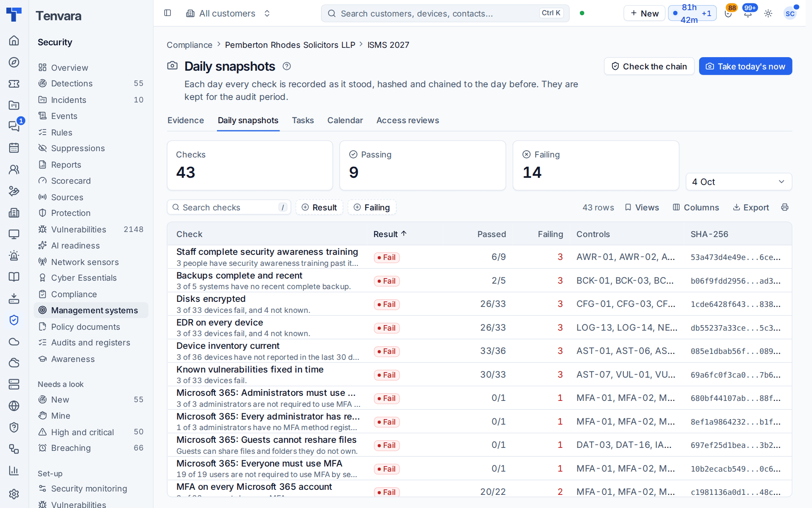Image resolution: width=812 pixels, height=508 pixels.
Task: Open Cyber Essentials in sidebar
Action: [x=91, y=278]
